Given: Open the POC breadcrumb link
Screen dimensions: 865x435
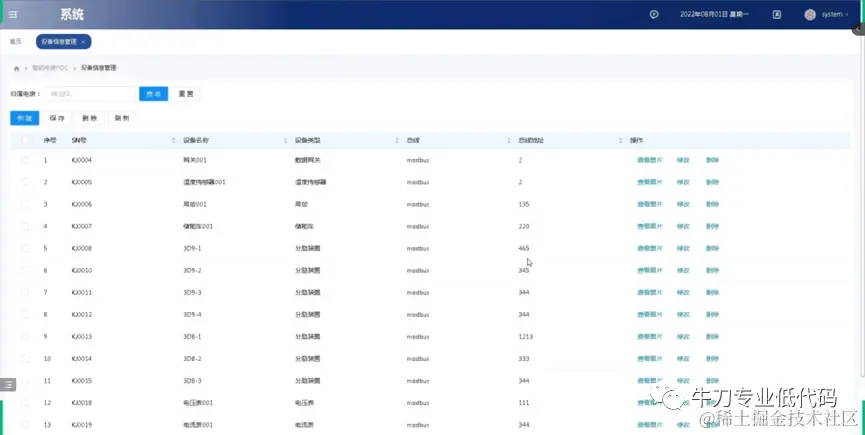Looking at the screenshot, I should click(50, 68).
